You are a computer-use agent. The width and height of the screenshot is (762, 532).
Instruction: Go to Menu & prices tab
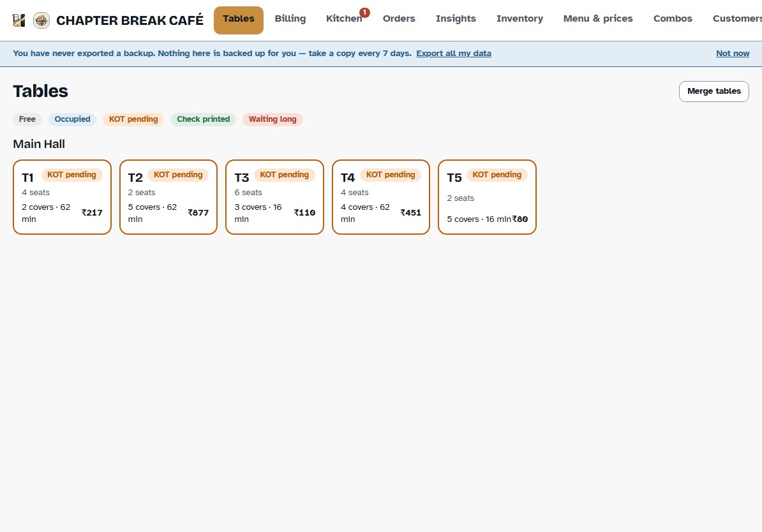(598, 19)
